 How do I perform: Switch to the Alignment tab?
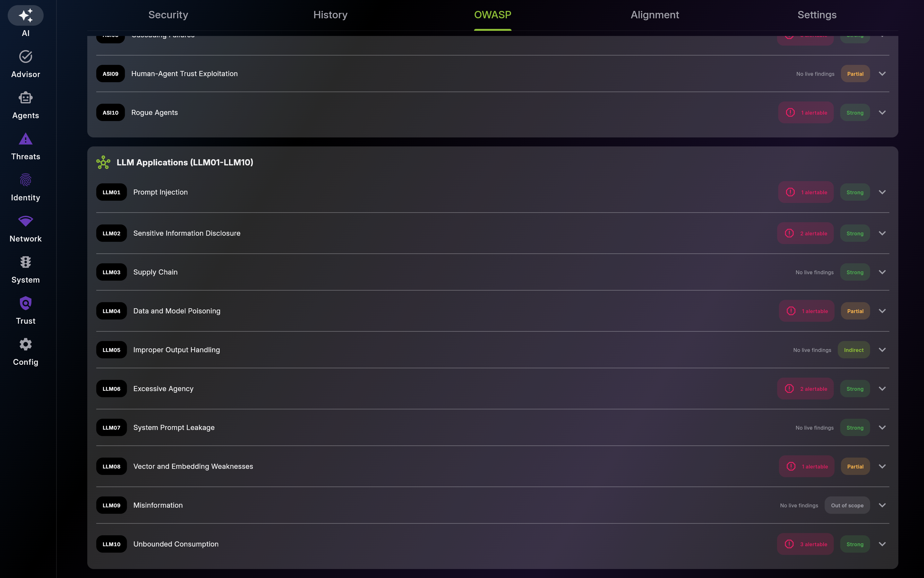(x=655, y=14)
